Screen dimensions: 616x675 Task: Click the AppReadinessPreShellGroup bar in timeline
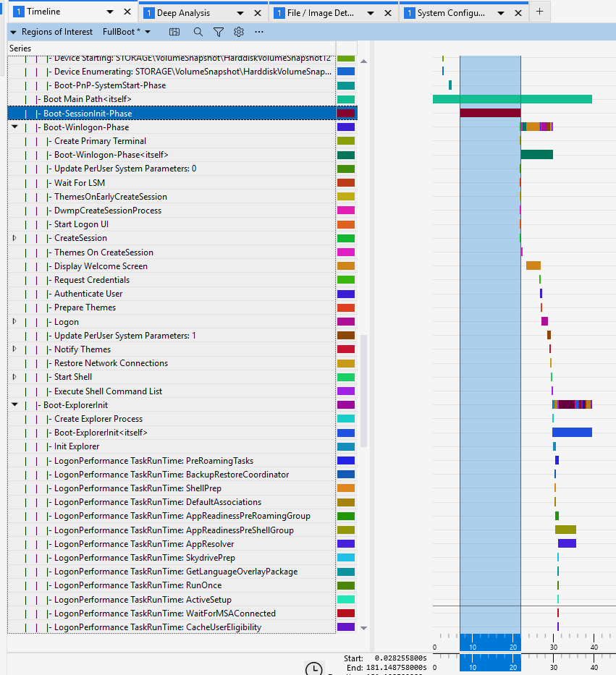[565, 530]
